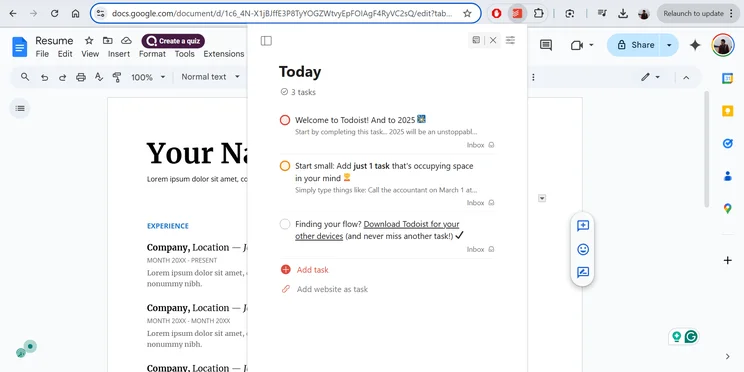Click Add task in Todoist
This screenshot has width=744, height=372.
305,270
